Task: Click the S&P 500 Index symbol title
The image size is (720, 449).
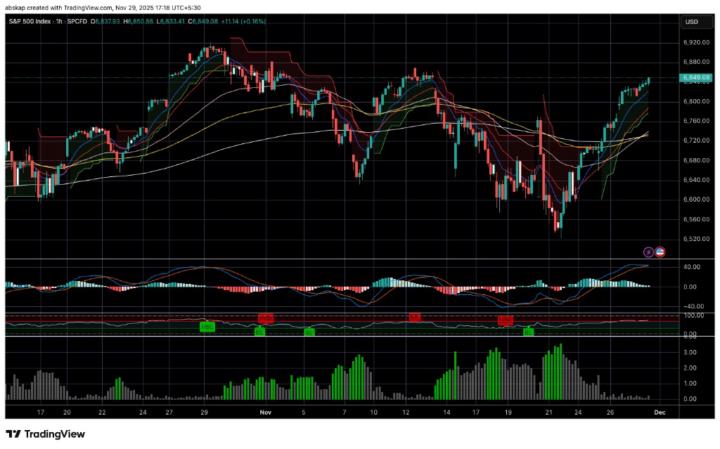Action: pos(30,21)
